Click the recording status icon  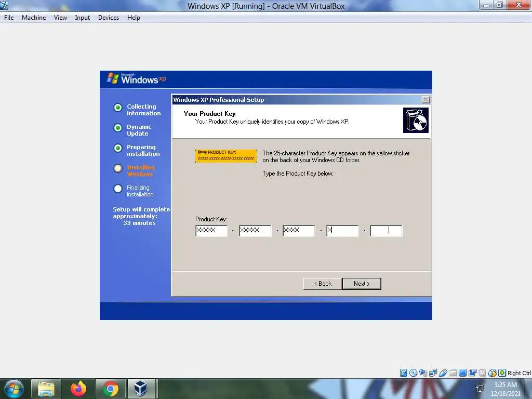point(472,373)
